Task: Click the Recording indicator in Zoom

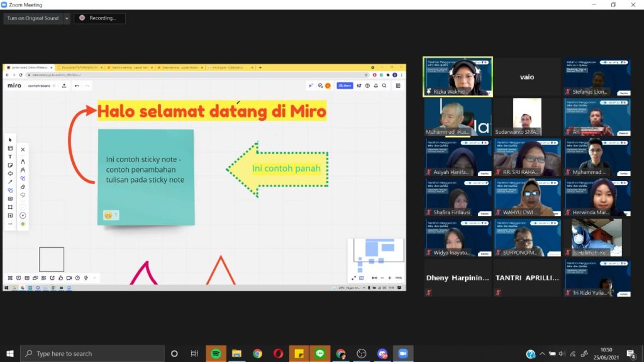Action: pos(101,18)
